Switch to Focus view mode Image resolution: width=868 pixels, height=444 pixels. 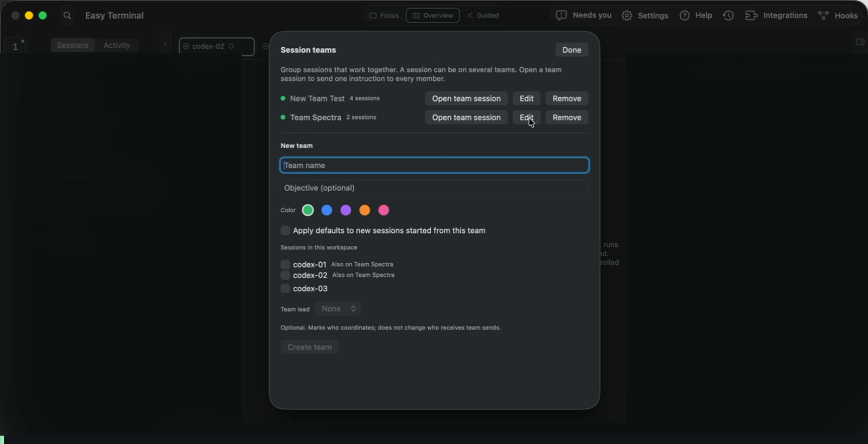(x=384, y=16)
